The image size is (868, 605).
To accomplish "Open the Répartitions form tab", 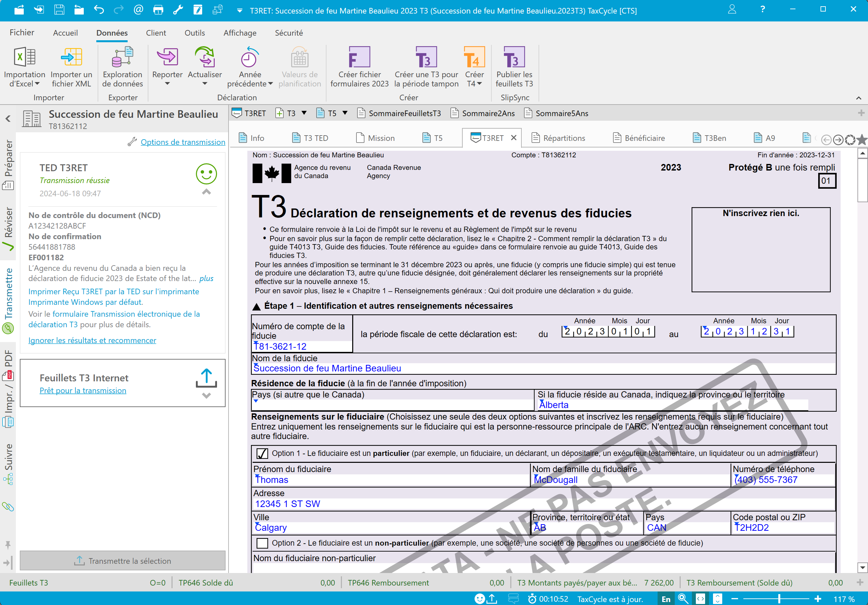I will click(558, 138).
